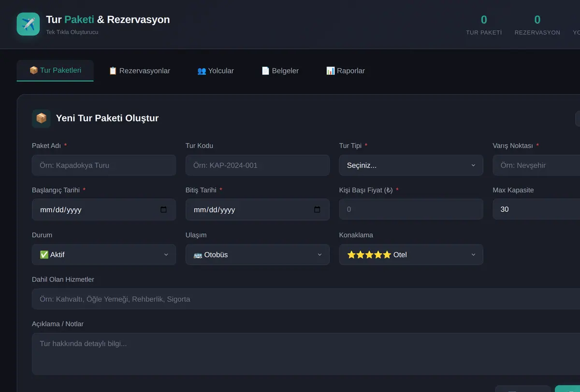Open the calendar picker for Bitiş Tarihi
Image resolution: width=580 pixels, height=392 pixels.
[x=317, y=210]
